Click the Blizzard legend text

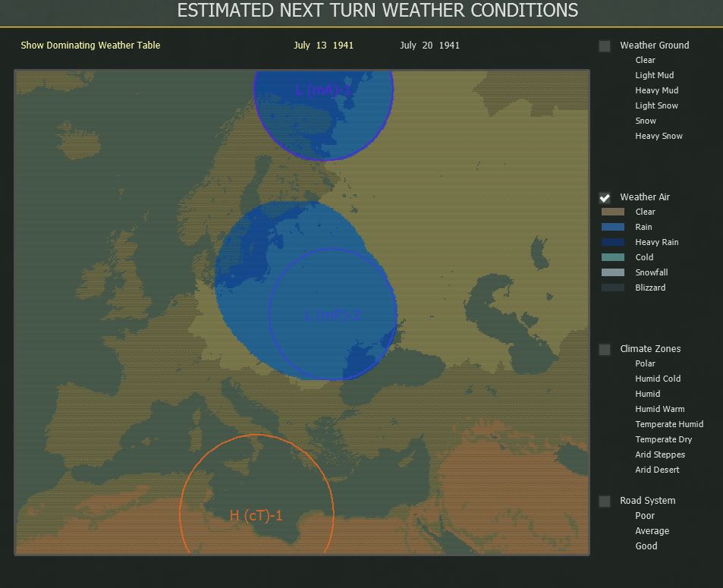point(650,288)
